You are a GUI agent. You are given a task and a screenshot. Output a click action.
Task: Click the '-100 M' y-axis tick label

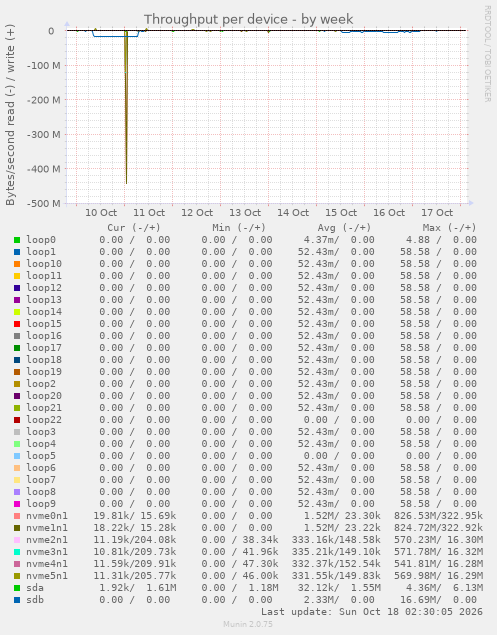coord(44,66)
